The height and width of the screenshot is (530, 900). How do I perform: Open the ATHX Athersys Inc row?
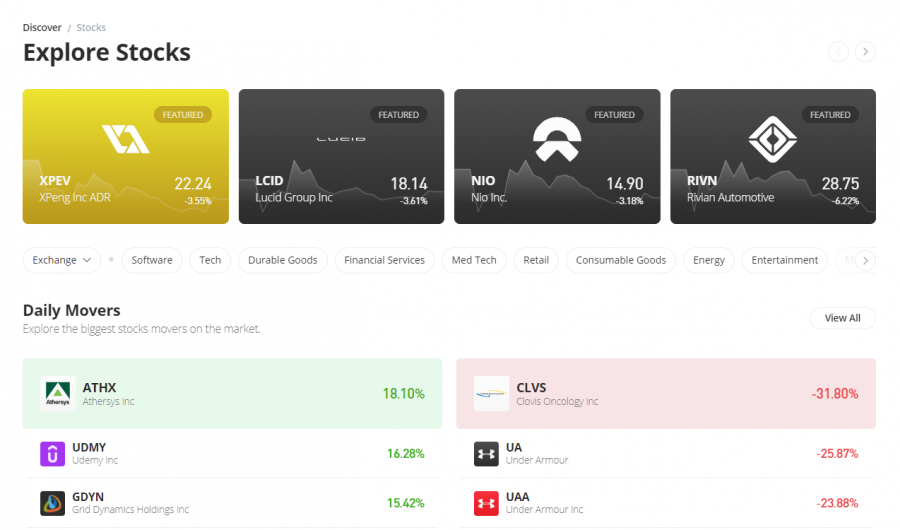232,393
